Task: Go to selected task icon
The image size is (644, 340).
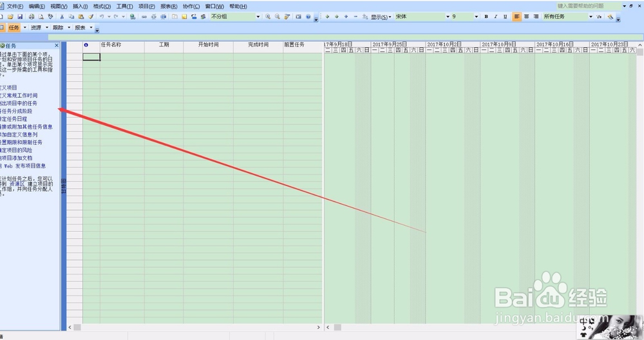Action: pyautogui.click(x=287, y=17)
